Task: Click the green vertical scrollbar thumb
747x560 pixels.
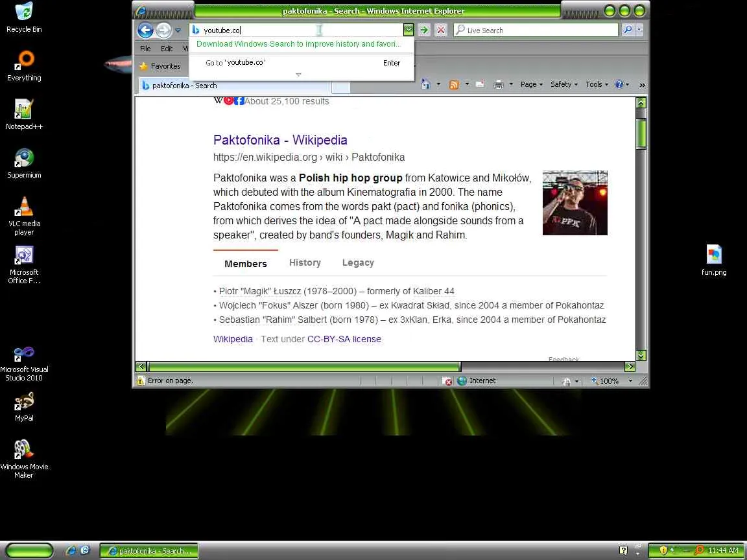Action: pos(641,134)
